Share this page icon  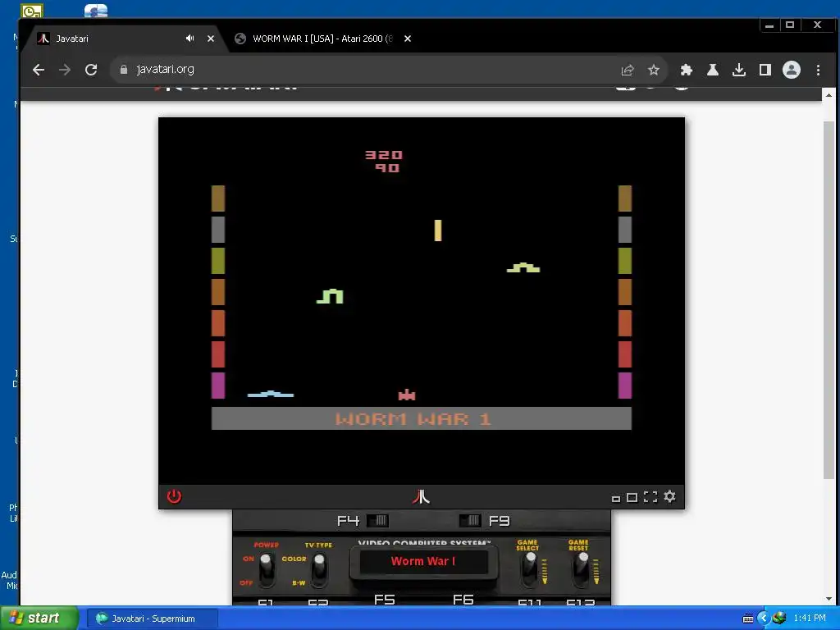628,70
